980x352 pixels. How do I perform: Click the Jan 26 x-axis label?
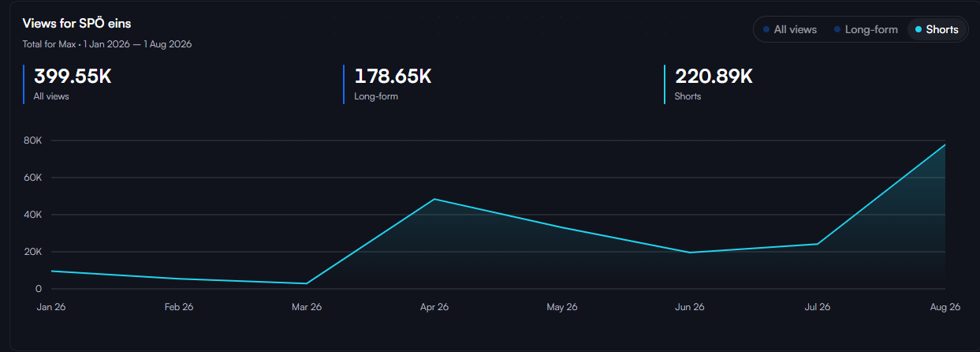50,307
